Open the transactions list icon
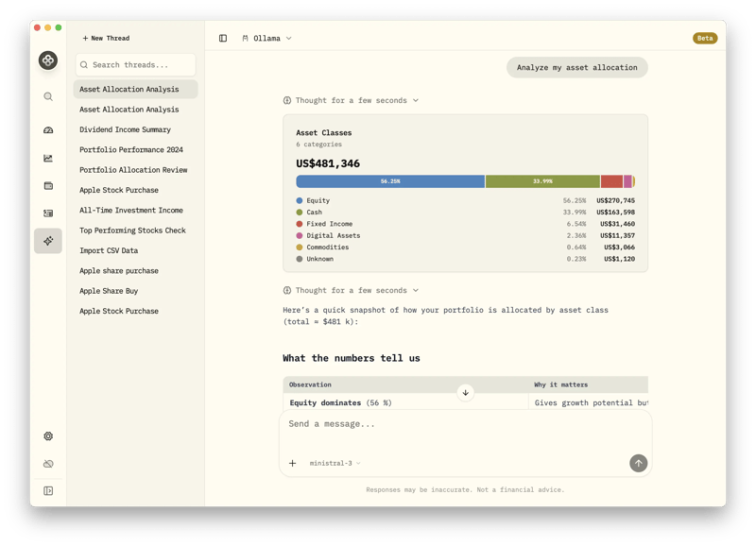 (47, 212)
